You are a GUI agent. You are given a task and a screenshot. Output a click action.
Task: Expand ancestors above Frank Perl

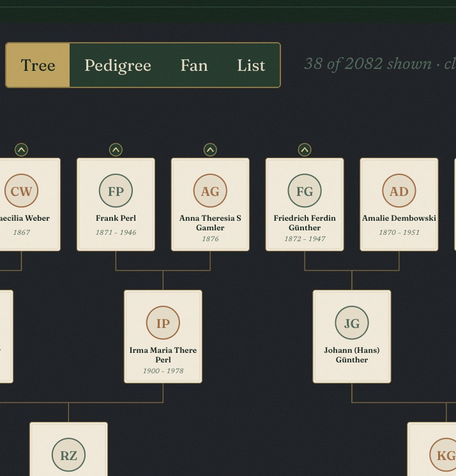116,150
